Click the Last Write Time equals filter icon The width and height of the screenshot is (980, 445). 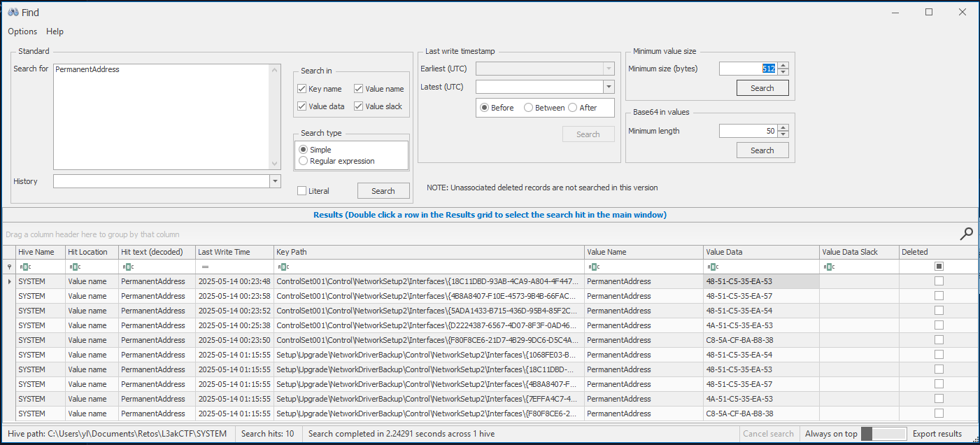[x=205, y=267]
